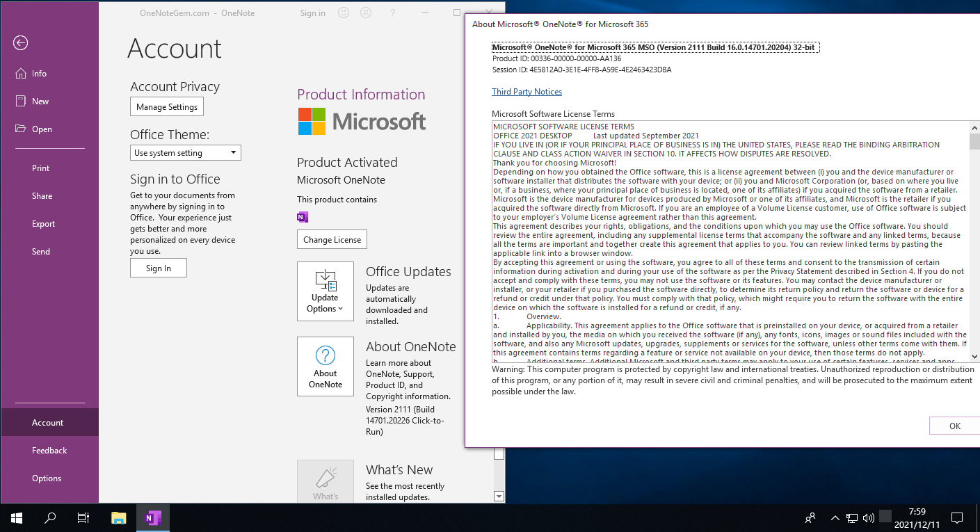Click the Manage Settings button
The height and width of the screenshot is (532, 980).
(167, 106)
